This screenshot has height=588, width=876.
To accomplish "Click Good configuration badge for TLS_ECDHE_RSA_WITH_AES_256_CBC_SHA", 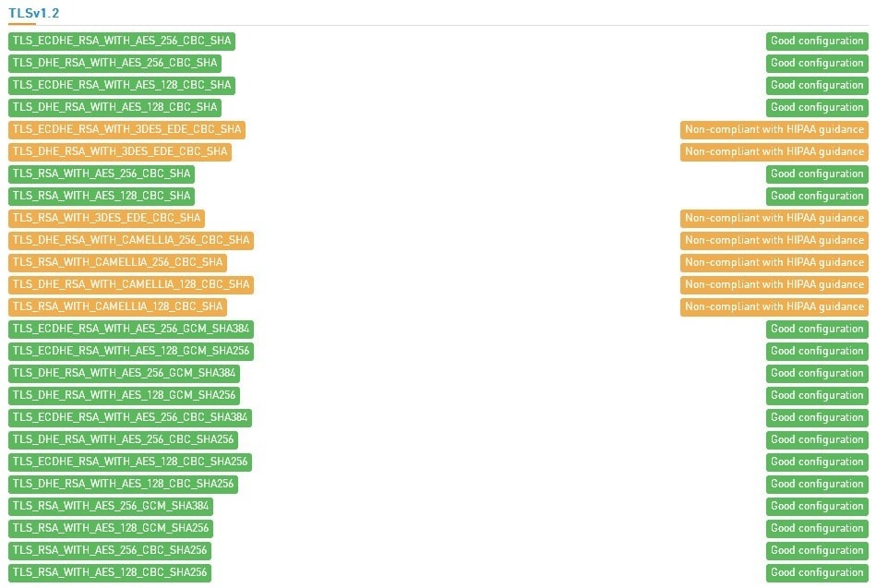I will 817,41.
